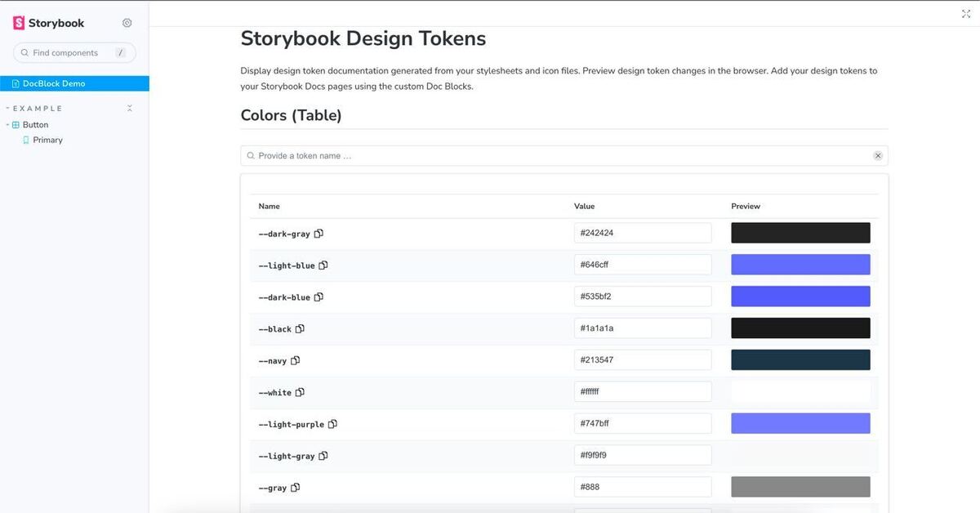This screenshot has height=513, width=980.
Task: Copy the --light-purple token name
Action: tap(332, 424)
